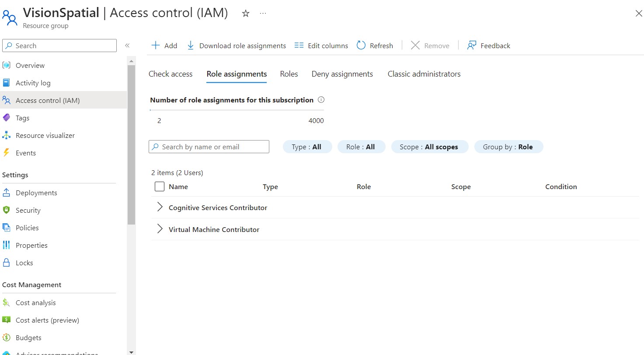Click the Condition column header
The width and height of the screenshot is (644, 355).
coord(561,186)
